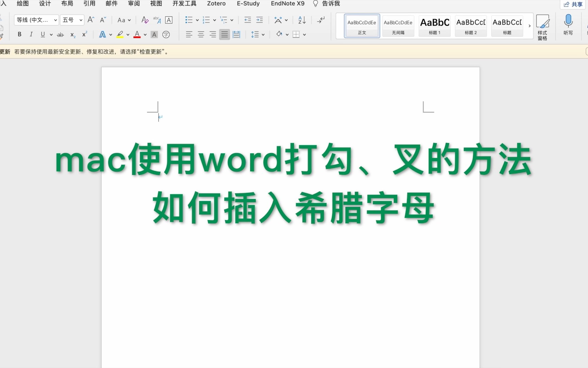Click the Decrease Font Size icon
This screenshot has height=368, width=588.
point(103,20)
